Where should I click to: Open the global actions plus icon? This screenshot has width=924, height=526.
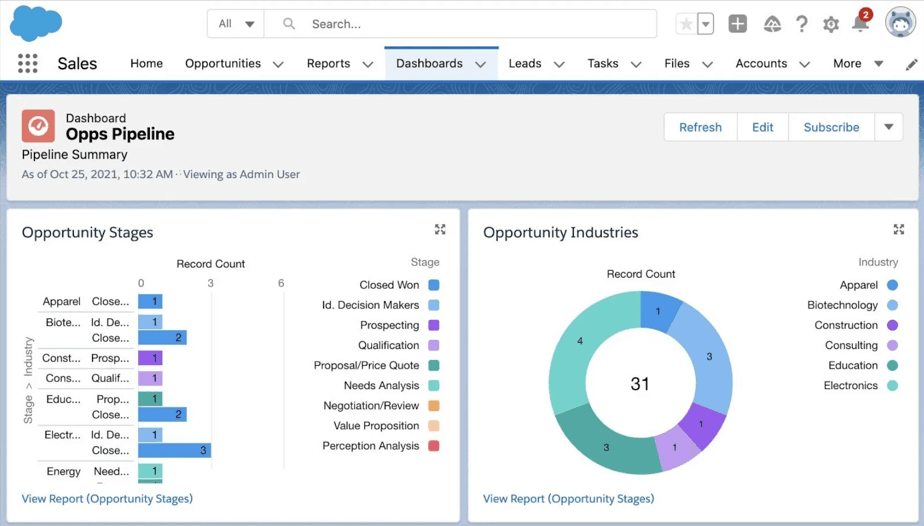point(738,24)
